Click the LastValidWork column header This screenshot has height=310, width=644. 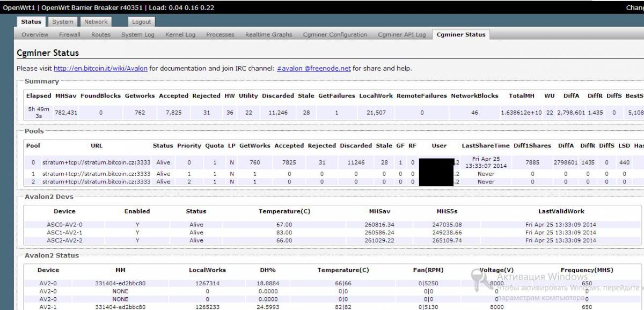[x=561, y=211]
